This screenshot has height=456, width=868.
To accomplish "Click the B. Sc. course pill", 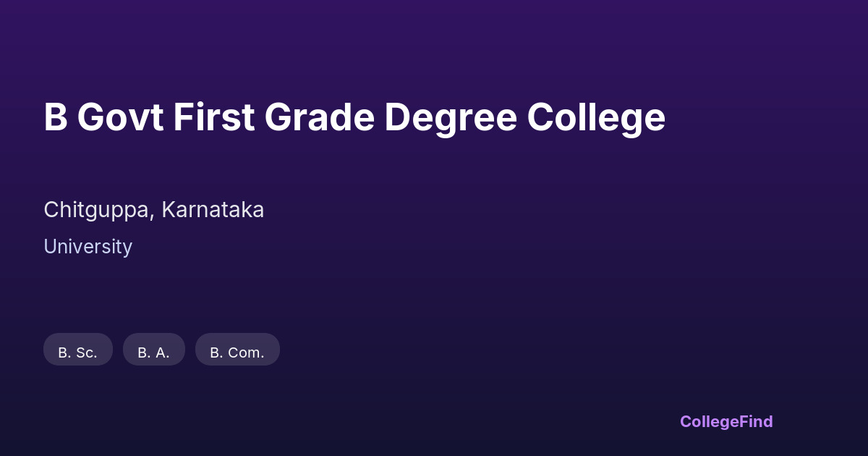I will tap(78, 350).
